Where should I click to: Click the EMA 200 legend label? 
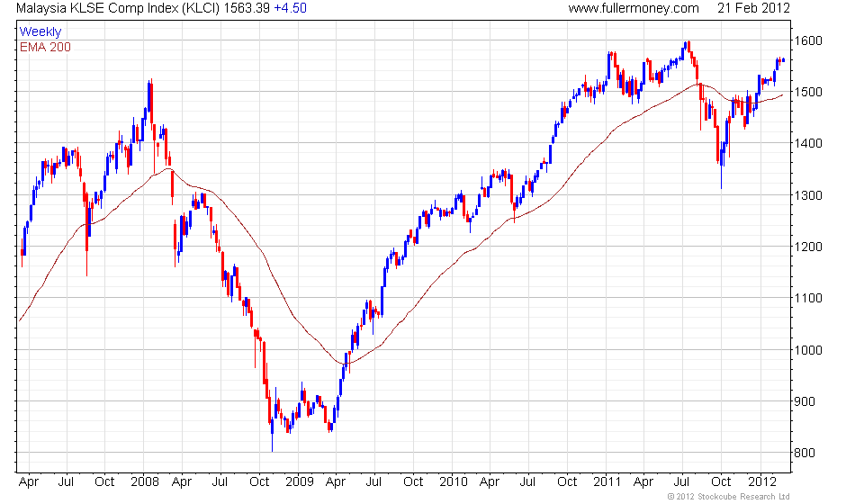(45, 48)
